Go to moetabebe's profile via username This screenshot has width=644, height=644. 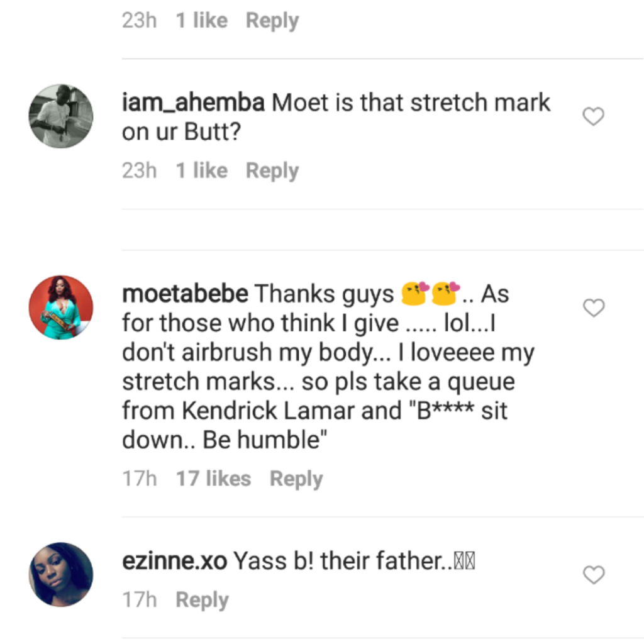(186, 294)
